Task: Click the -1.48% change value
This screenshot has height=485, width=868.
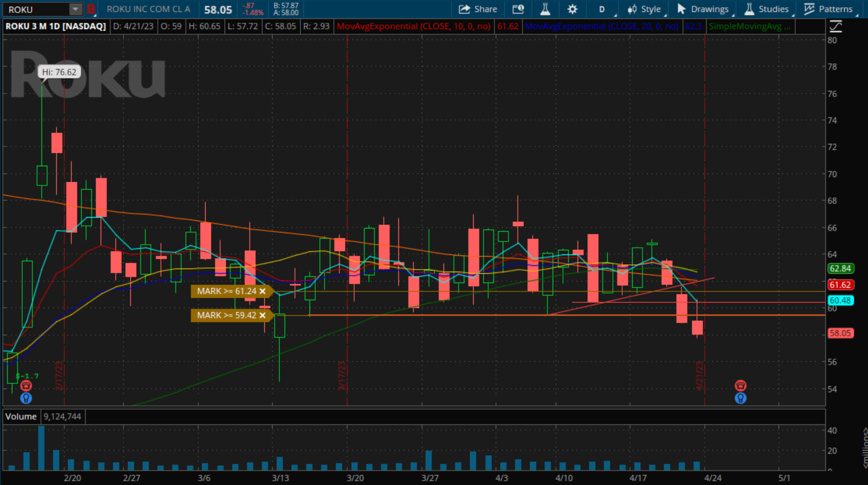Action: pos(253,12)
